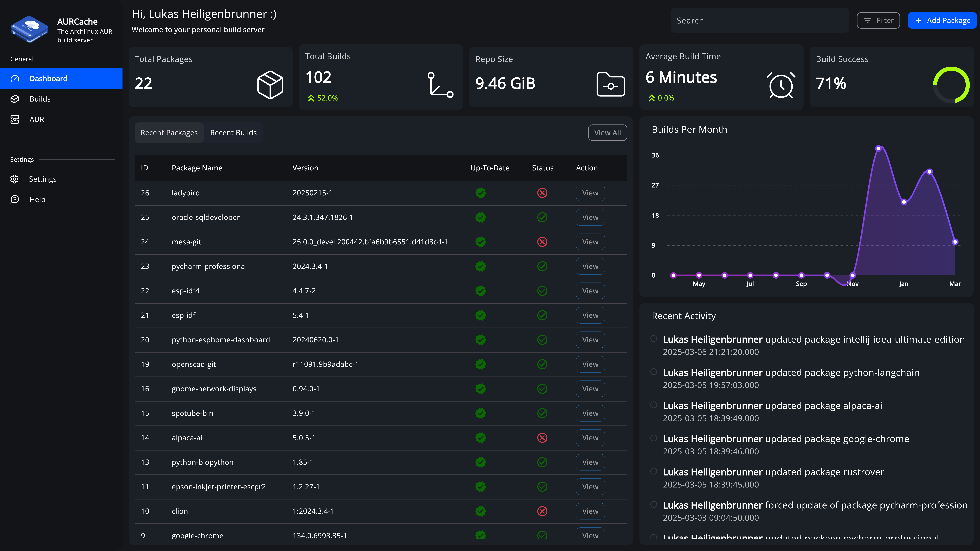
Task: Open Help in sidebar
Action: point(61,200)
